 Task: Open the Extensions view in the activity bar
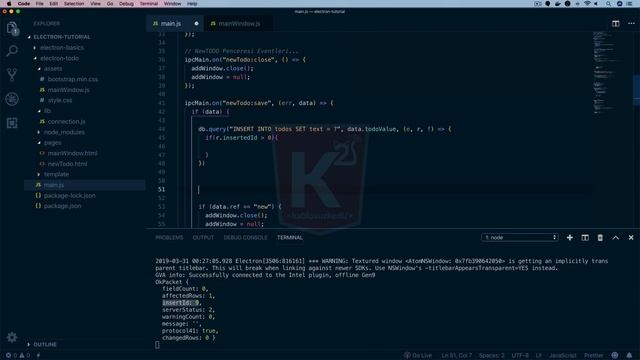click(12, 123)
